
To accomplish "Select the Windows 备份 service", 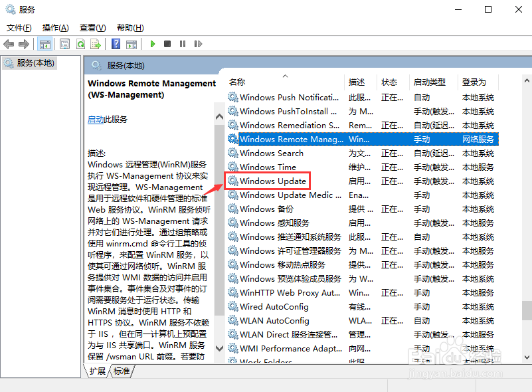I will [363, 209].
